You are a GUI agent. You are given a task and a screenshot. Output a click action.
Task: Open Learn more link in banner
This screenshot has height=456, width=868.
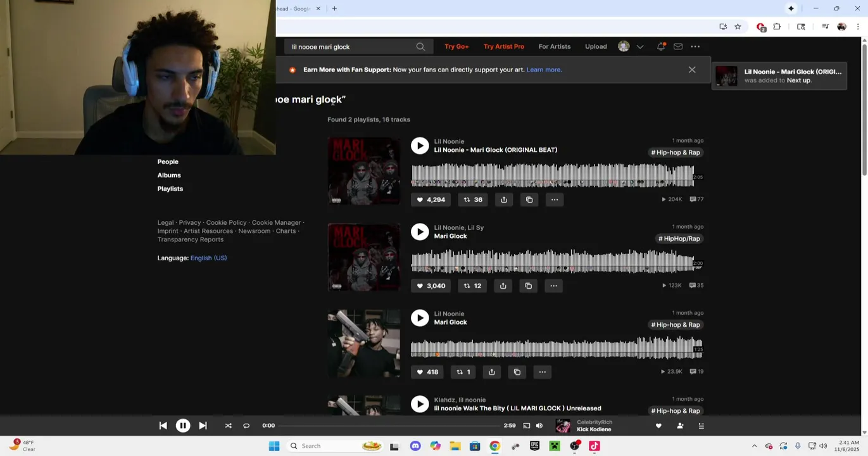coord(544,70)
